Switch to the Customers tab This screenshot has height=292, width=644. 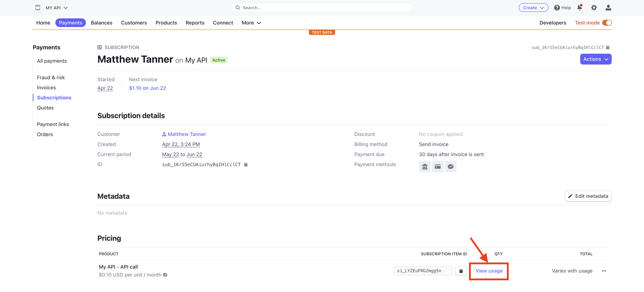134,23
